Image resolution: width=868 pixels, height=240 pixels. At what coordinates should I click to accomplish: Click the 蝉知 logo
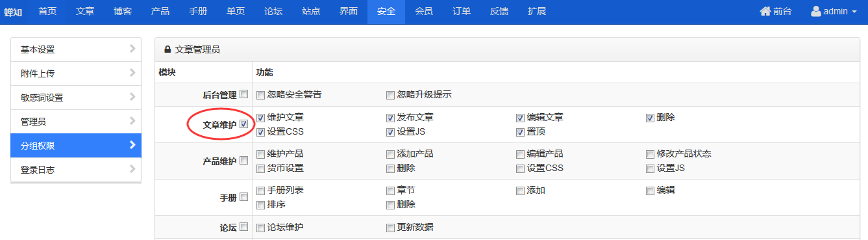(x=13, y=12)
